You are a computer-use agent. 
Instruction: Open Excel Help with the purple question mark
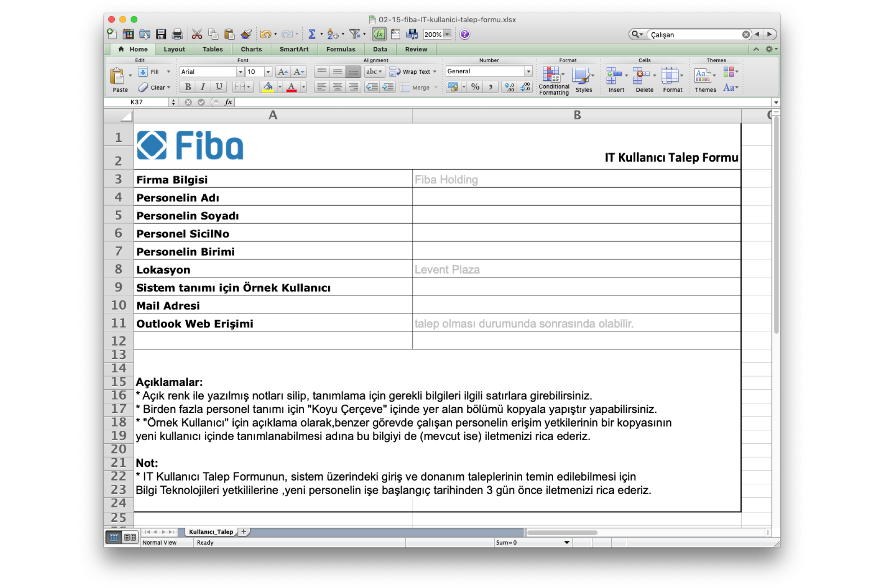pyautogui.click(x=465, y=34)
